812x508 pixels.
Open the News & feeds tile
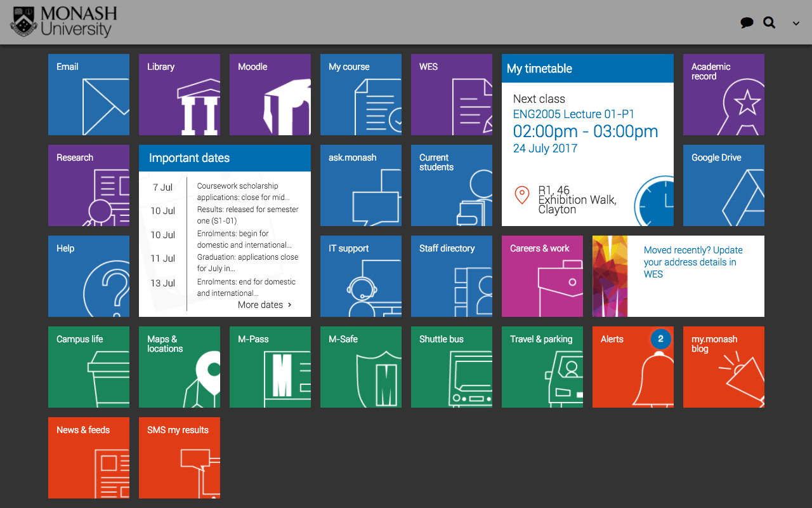click(x=89, y=458)
